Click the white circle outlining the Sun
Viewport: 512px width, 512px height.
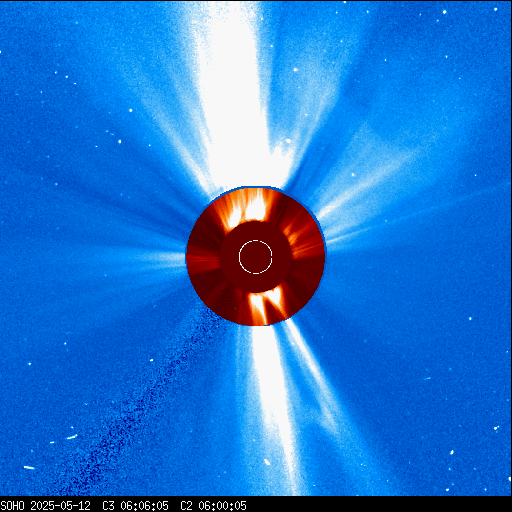256,257
